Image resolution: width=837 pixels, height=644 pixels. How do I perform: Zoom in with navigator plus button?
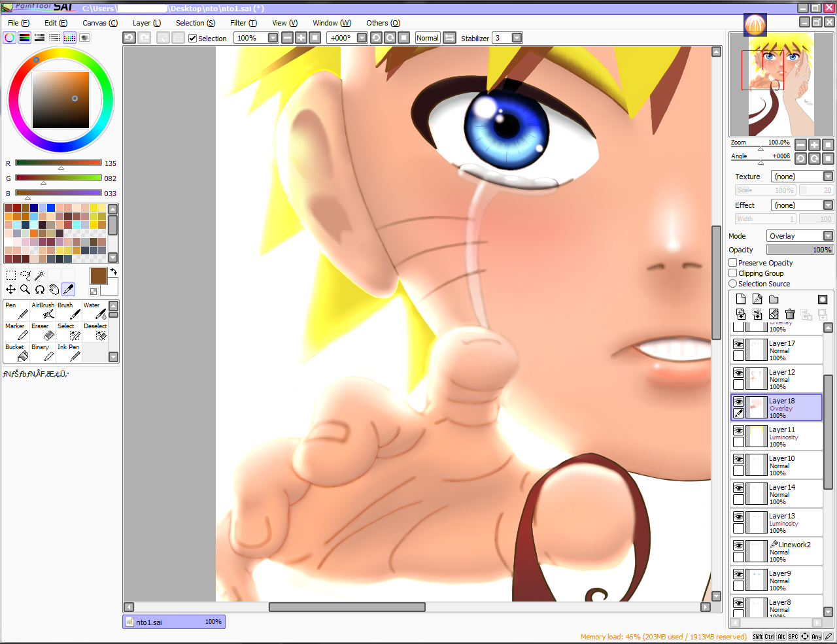[814, 144]
